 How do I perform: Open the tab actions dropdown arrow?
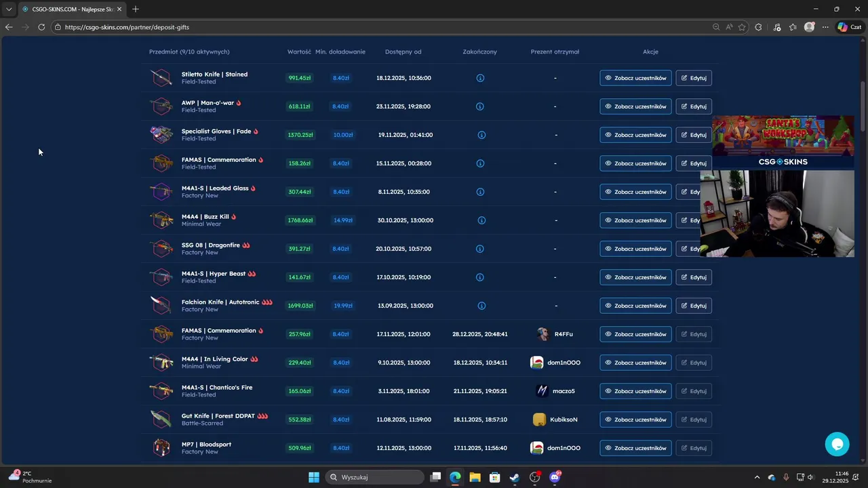9,9
